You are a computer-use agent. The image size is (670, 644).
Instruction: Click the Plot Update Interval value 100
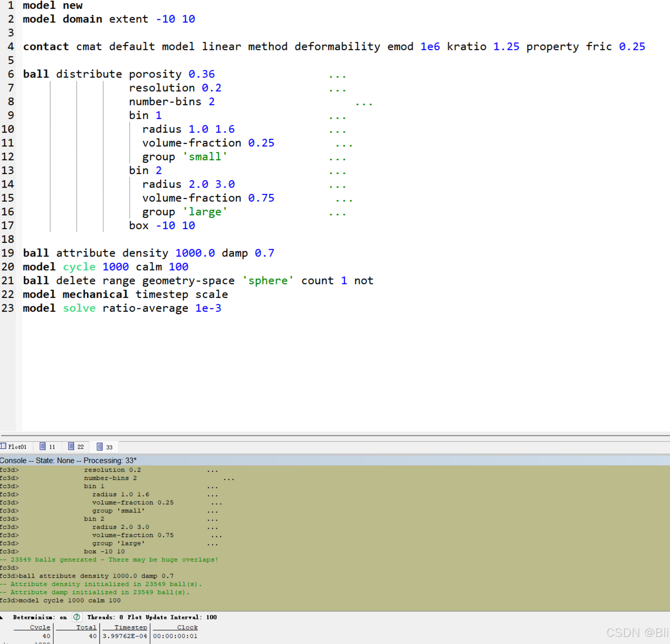coord(211,617)
